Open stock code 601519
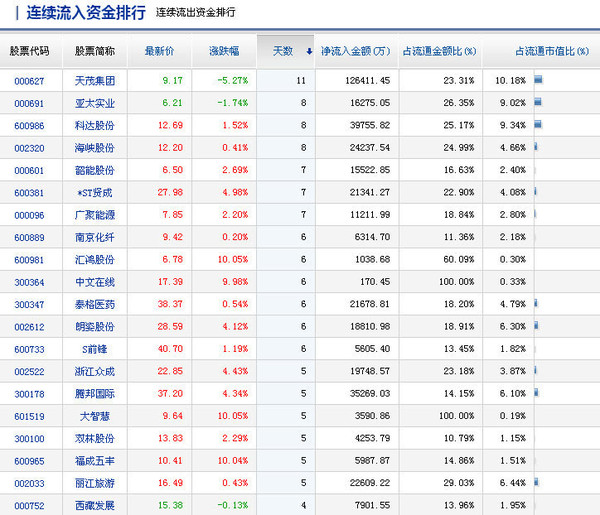This screenshot has width=600, height=515. 29,416
